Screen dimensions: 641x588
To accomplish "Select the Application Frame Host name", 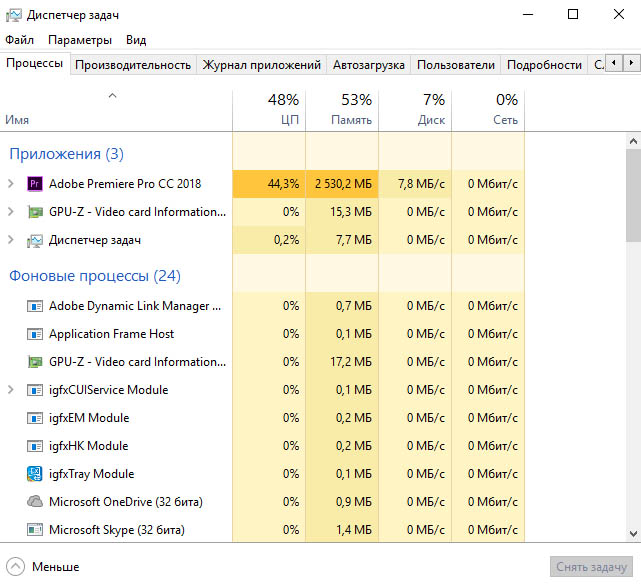I will click(x=112, y=334).
